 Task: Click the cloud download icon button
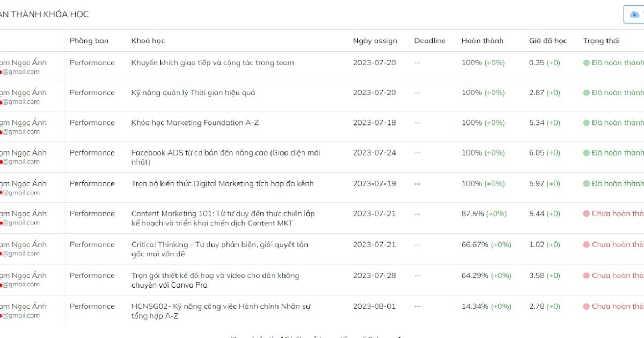(x=634, y=14)
